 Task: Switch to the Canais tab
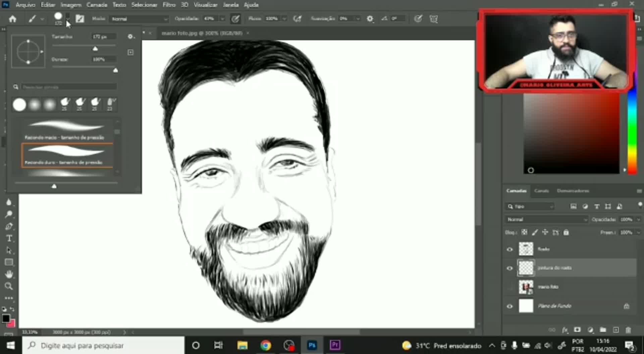pos(542,191)
